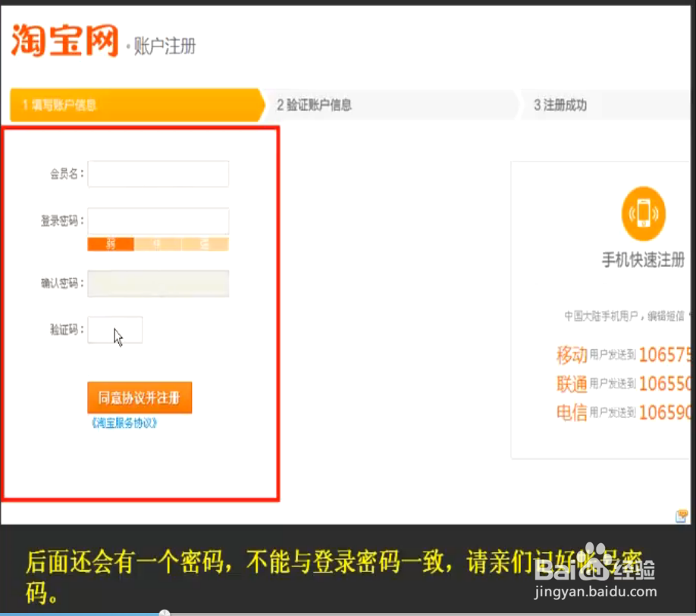
Task: Click the 账户注册 page title text
Action: 165,46
